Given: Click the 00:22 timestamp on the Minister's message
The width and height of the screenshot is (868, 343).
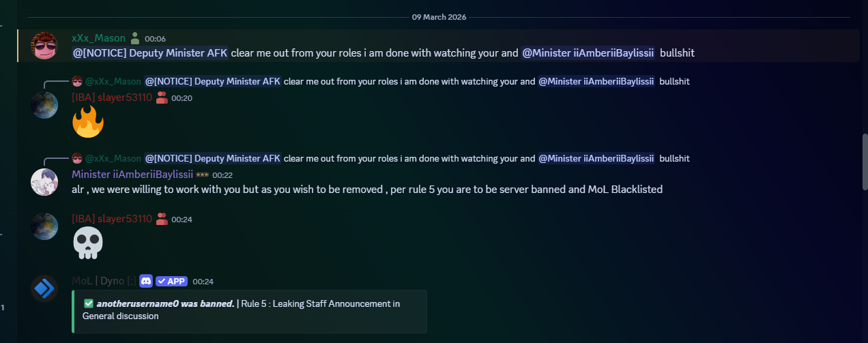Looking at the screenshot, I should [x=222, y=175].
